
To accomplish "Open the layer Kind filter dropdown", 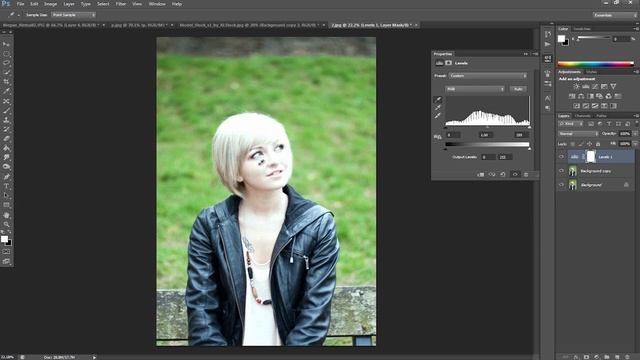I will coord(572,124).
